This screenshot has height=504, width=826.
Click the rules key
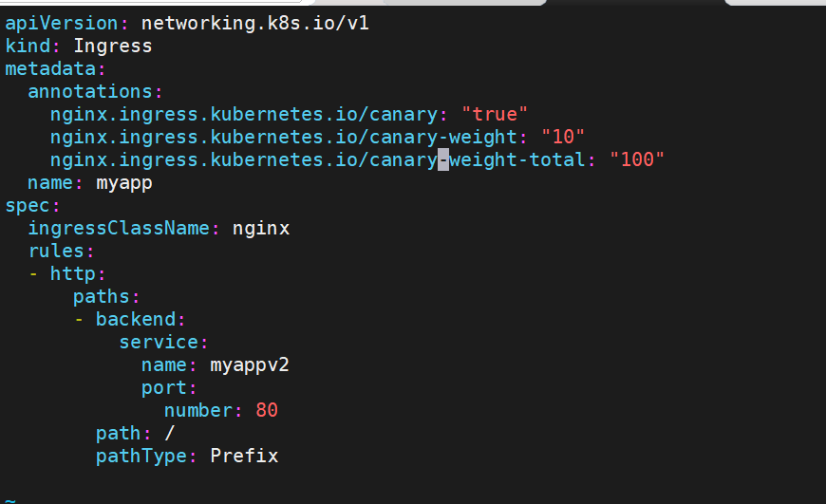pyautogui.click(x=56, y=251)
